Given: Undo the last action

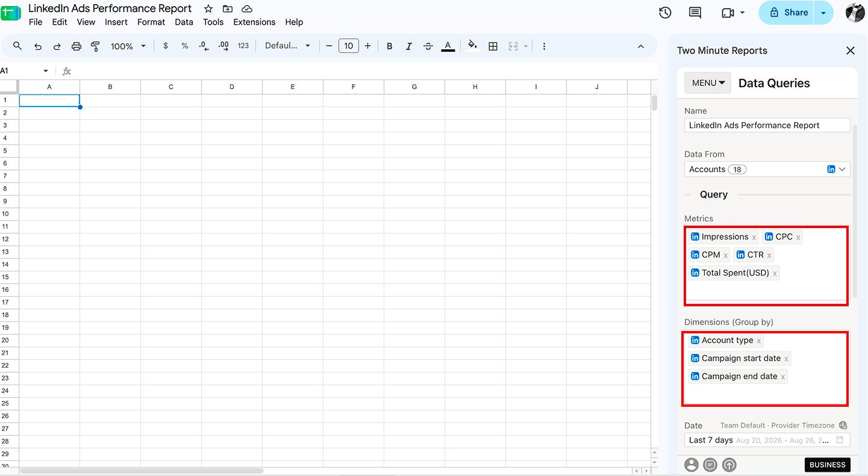Looking at the screenshot, I should click(x=37, y=46).
